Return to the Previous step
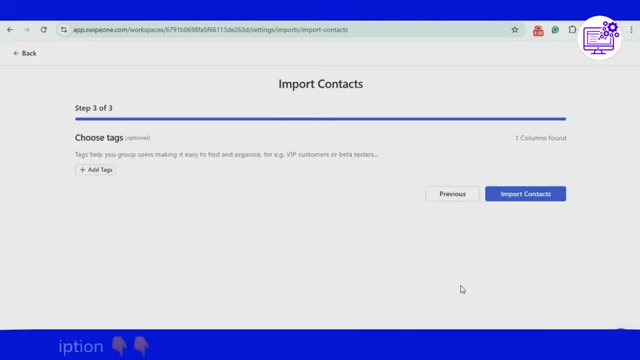The width and height of the screenshot is (640, 360). 452,194
